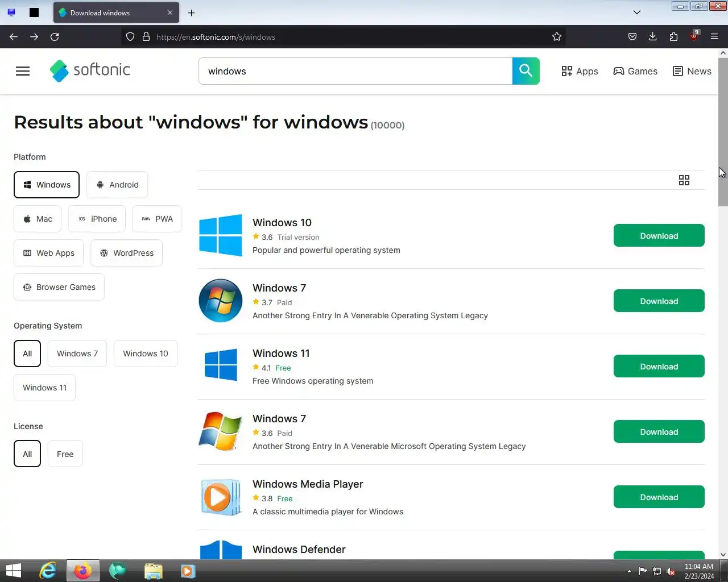View site security padlock info
The height and width of the screenshot is (582, 728).
(146, 37)
